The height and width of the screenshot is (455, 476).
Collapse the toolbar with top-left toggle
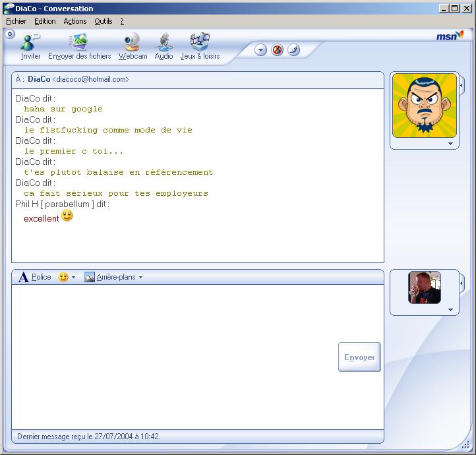(x=10, y=34)
